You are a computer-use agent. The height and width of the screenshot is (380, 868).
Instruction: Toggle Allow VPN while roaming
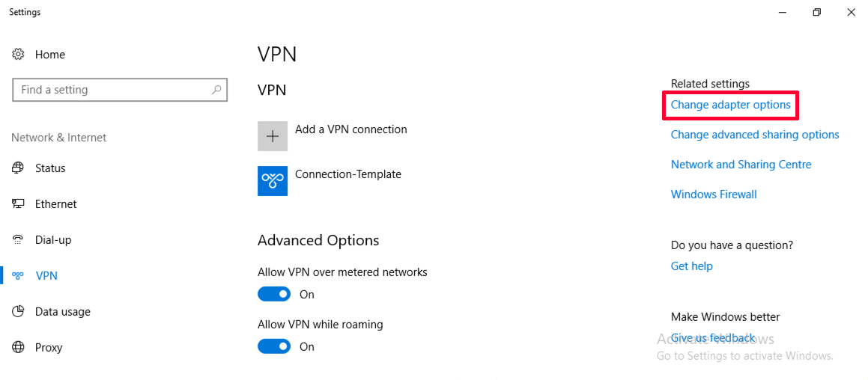tap(274, 346)
